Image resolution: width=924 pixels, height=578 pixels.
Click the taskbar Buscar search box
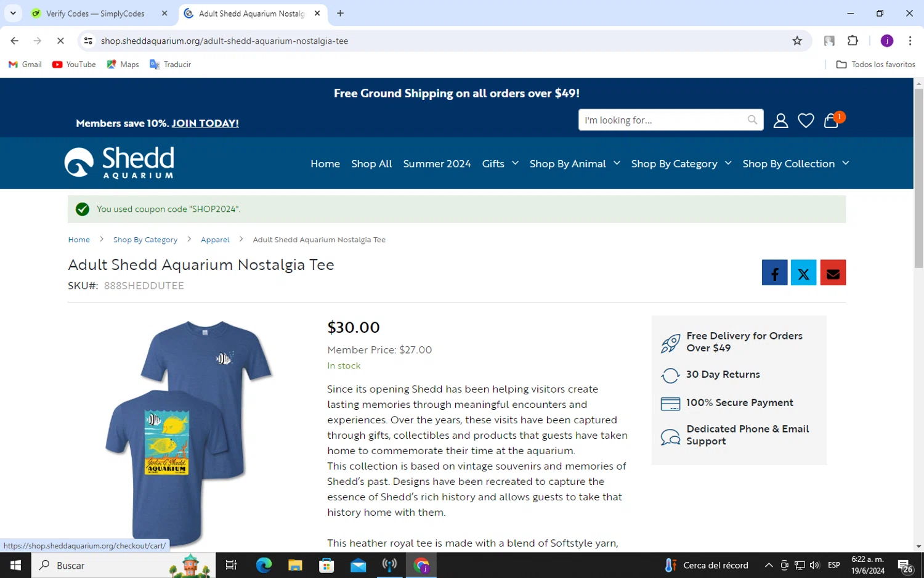pos(123,565)
